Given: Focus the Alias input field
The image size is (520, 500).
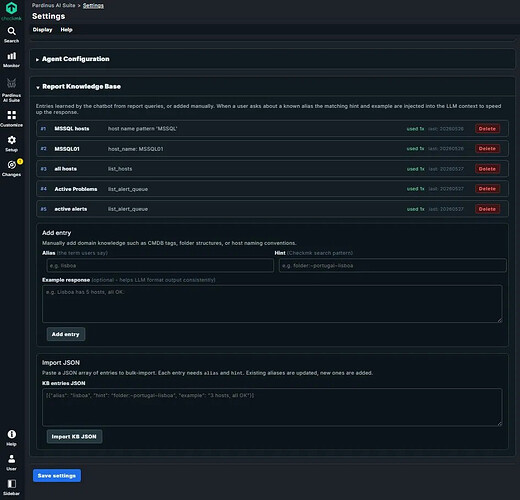Looking at the screenshot, I should click(x=160, y=265).
